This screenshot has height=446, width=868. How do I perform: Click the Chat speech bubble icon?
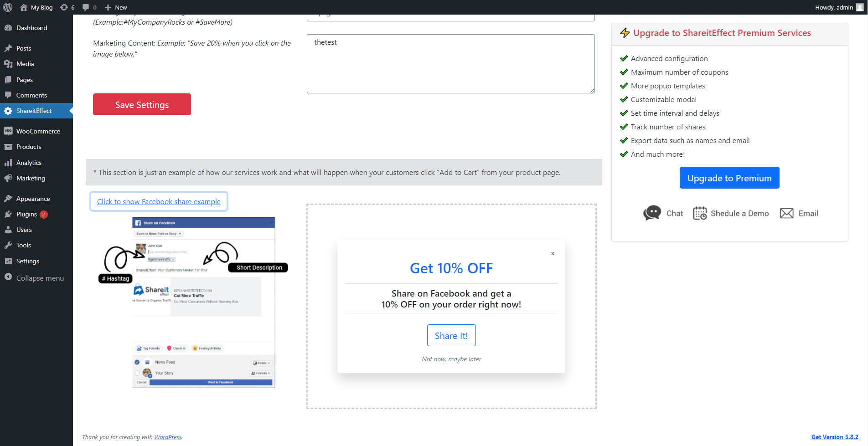tap(652, 213)
